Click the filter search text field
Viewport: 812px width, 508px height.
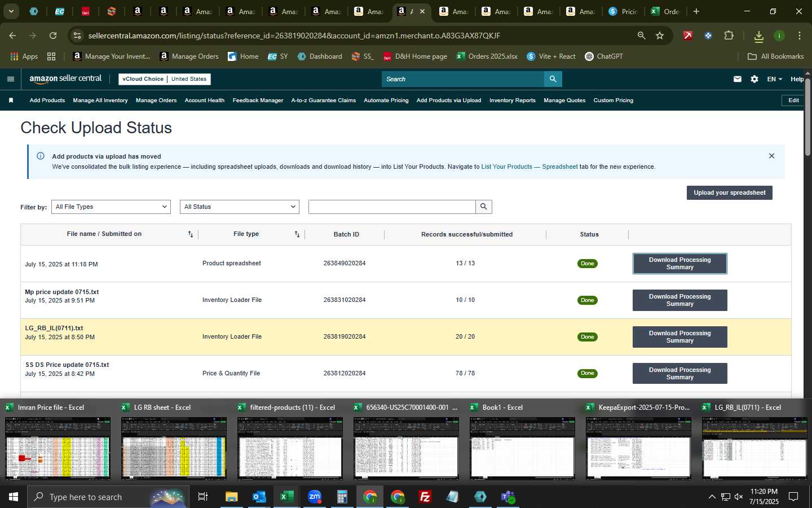coord(392,207)
